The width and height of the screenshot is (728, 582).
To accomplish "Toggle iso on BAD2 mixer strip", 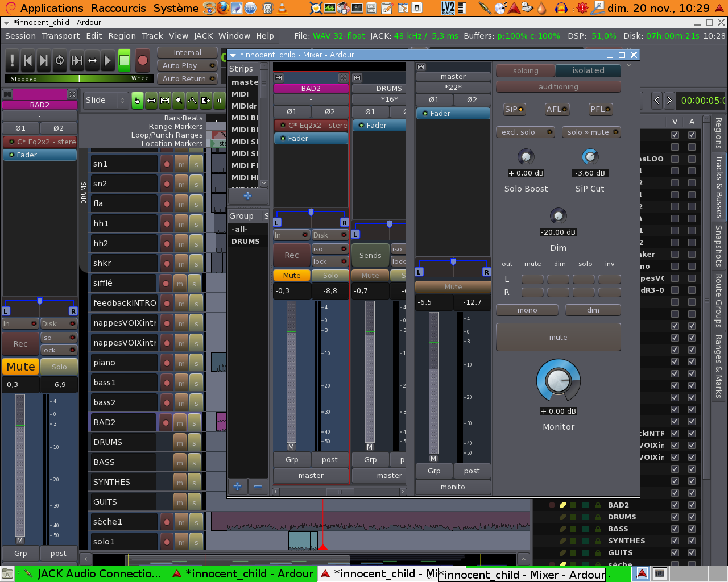I will (x=330, y=249).
